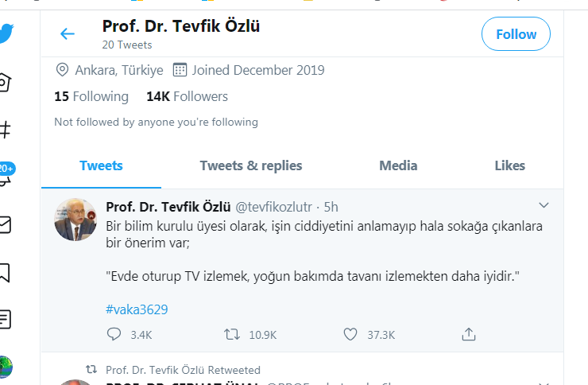The width and height of the screenshot is (588, 385).
Task: Open Explore hashtag icon in sidebar
Action: click(x=5, y=129)
